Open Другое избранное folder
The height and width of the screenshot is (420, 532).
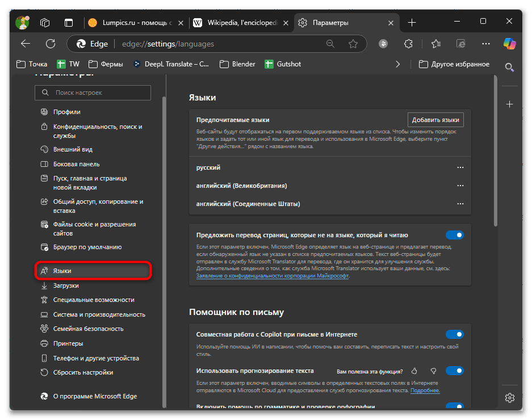(454, 64)
